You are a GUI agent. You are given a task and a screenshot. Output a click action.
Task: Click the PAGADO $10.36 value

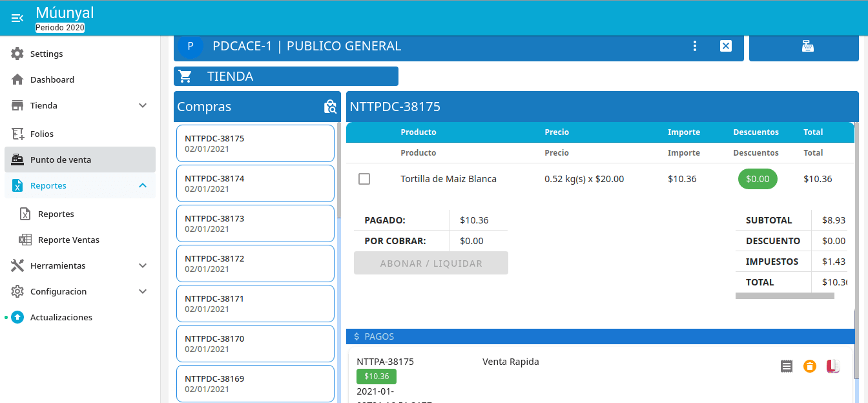click(474, 220)
